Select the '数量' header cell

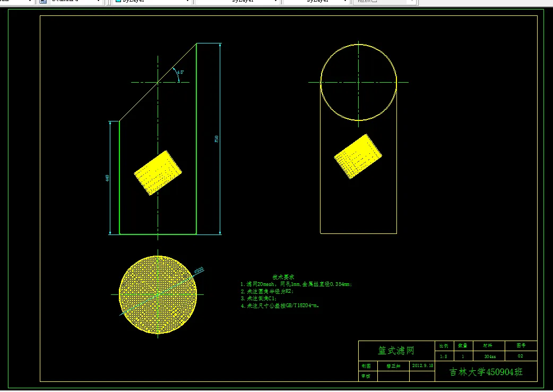463,346
